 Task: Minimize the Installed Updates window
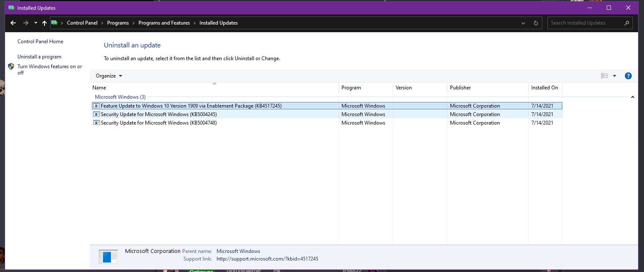coord(589,8)
